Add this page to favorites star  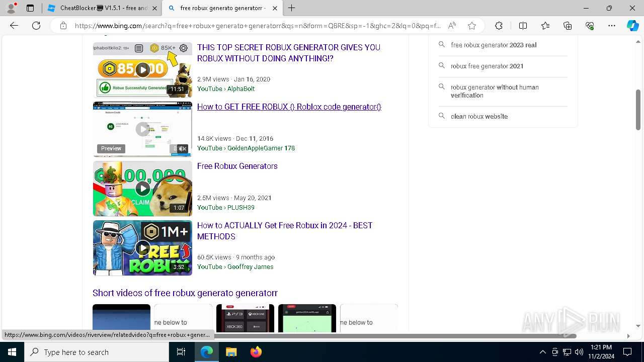point(471,26)
